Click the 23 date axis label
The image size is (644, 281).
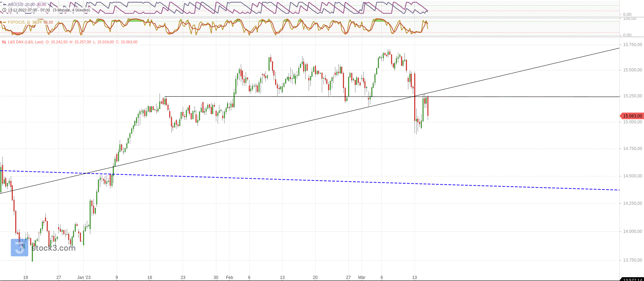click(x=183, y=278)
